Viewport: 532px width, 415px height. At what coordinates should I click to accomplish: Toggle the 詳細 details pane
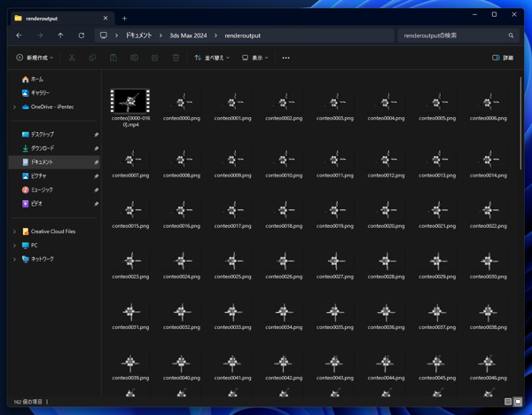(x=503, y=58)
